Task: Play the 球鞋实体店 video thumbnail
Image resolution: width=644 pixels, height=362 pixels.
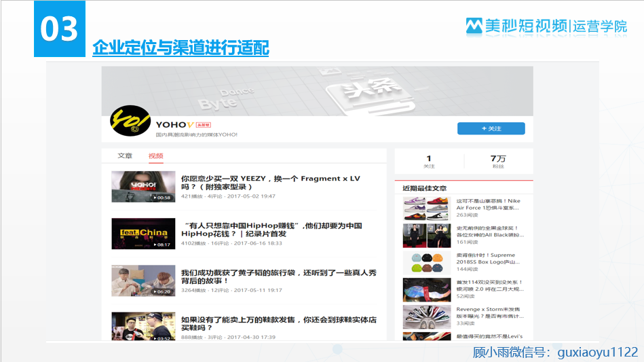Action: click(x=143, y=326)
